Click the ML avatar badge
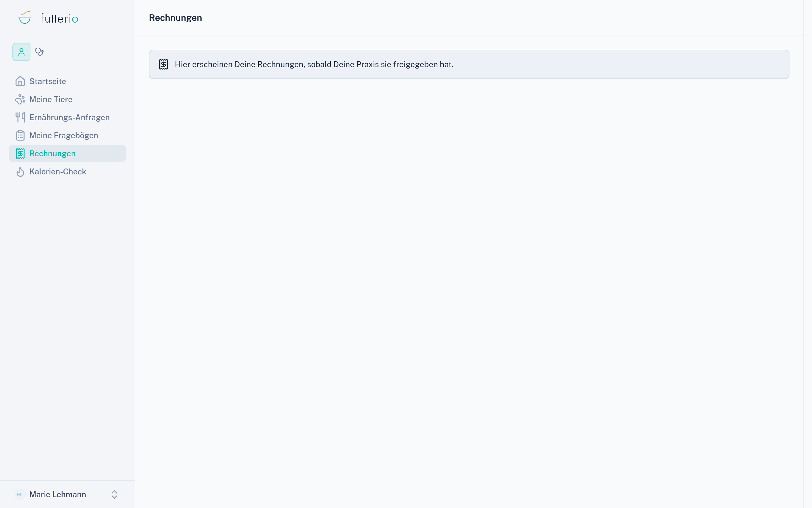 click(x=20, y=494)
